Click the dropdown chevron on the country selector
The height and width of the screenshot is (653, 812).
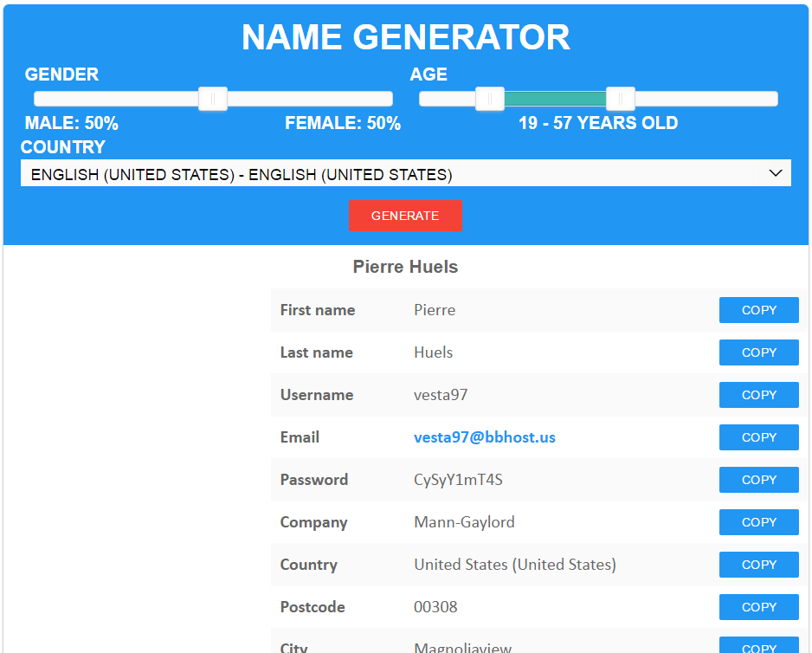(x=777, y=172)
